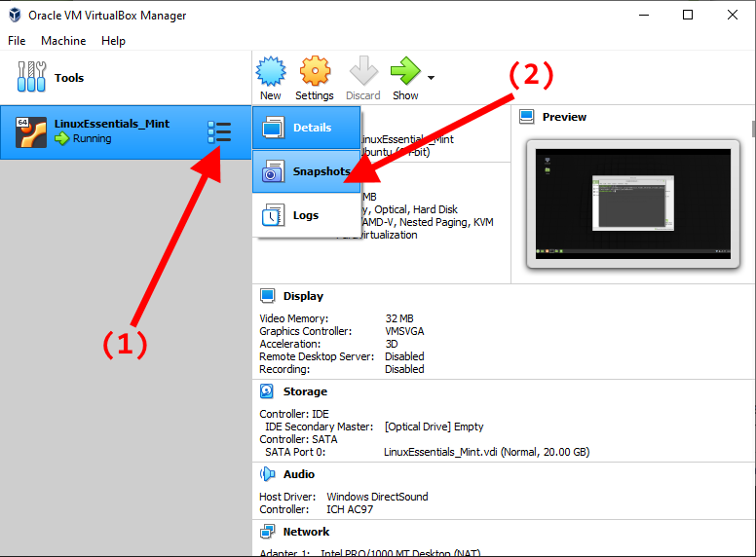Click 'LinuxEssentials_Mint.vdi (Normal, 20.00 GB)' text

pos(486,452)
